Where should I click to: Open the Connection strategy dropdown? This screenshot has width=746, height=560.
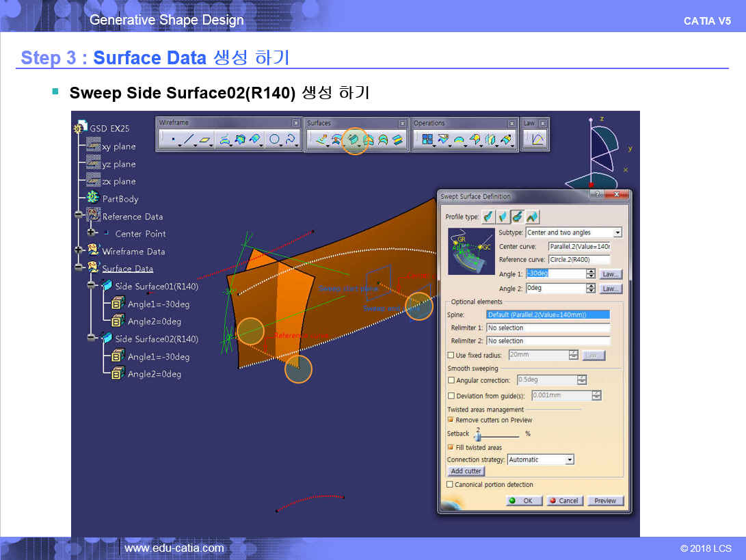click(569, 459)
